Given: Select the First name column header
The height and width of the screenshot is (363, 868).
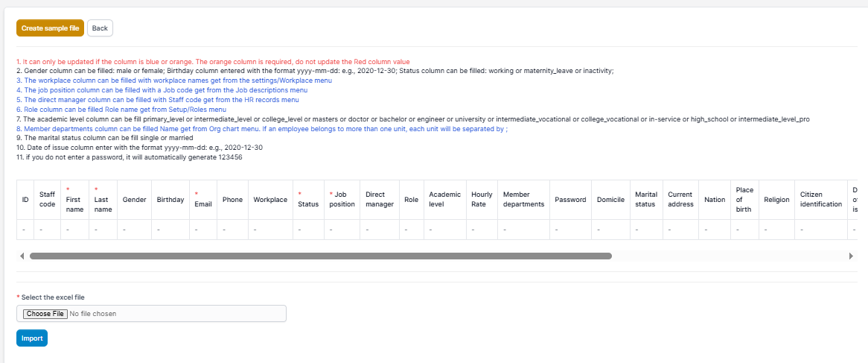Looking at the screenshot, I should 74,200.
